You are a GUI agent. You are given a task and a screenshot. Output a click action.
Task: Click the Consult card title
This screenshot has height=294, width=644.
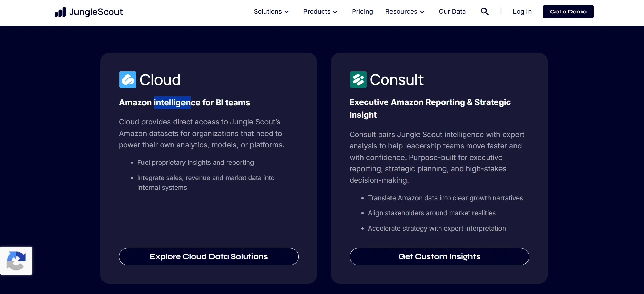(397, 80)
